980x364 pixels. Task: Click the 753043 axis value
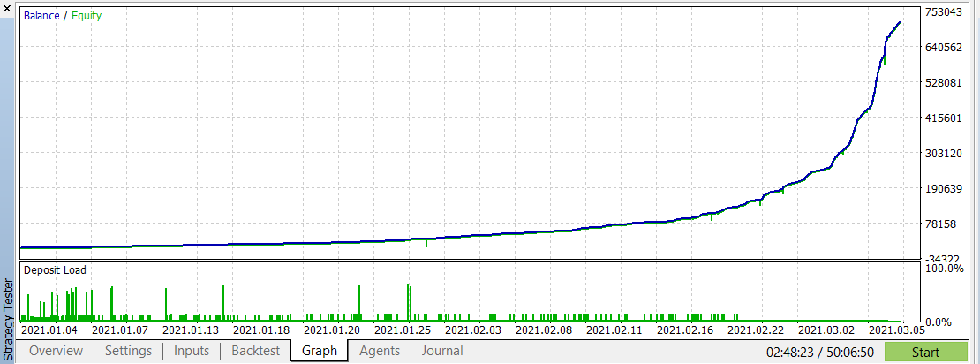point(944,11)
